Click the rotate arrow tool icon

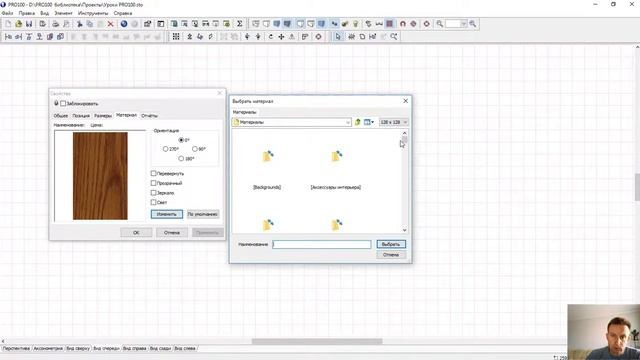[271, 37]
